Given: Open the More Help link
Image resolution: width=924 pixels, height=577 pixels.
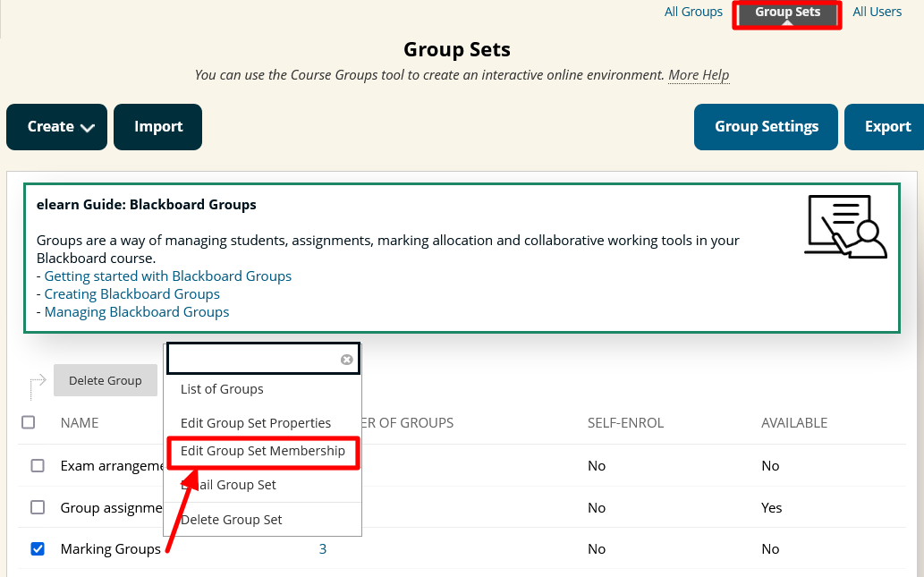Looking at the screenshot, I should [698, 75].
